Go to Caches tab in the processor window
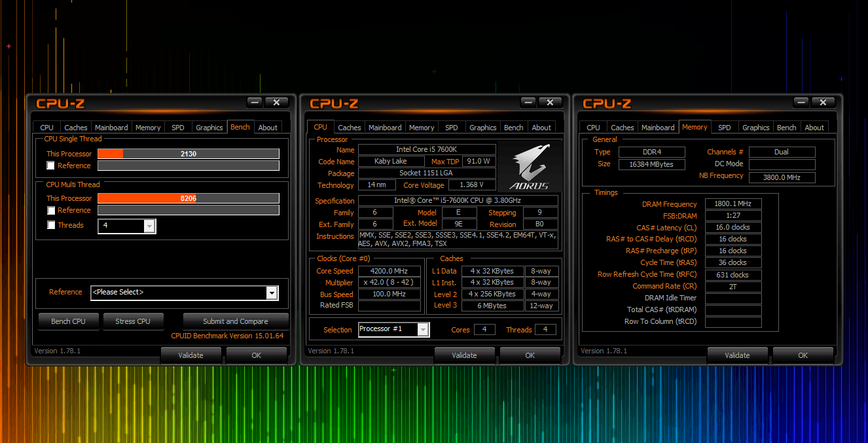The height and width of the screenshot is (443, 868). tap(349, 128)
